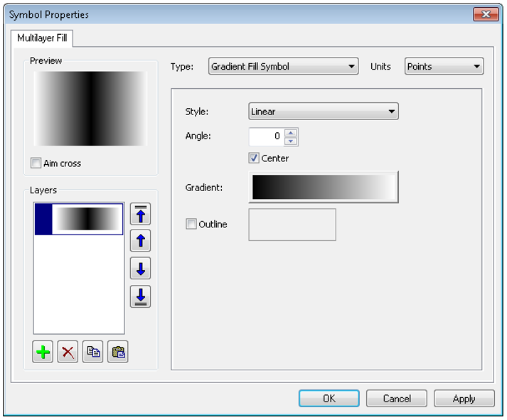Select the Multilayer Fill tab
Viewport: 507px width, 420px height.
tap(41, 38)
